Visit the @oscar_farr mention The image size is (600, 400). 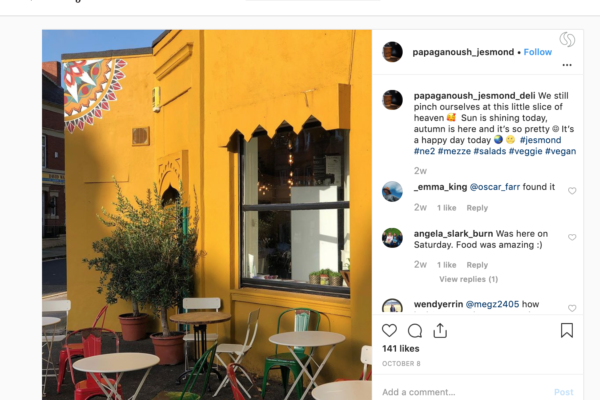pyautogui.click(x=494, y=187)
